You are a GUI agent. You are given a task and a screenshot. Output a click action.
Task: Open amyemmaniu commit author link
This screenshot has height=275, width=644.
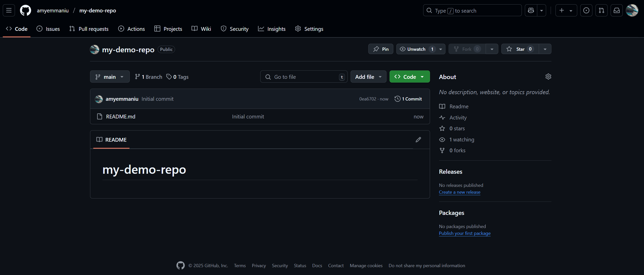tap(122, 99)
